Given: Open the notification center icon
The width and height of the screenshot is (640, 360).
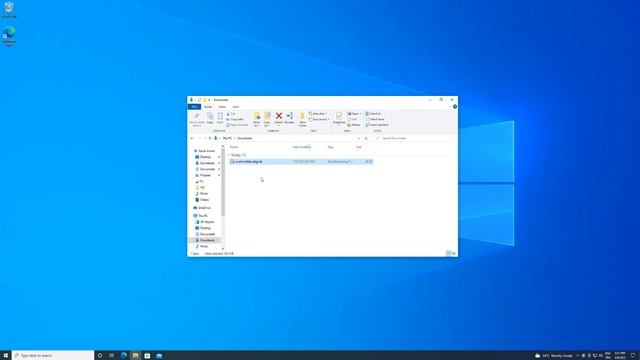Looking at the screenshot, I should pos(632,356).
